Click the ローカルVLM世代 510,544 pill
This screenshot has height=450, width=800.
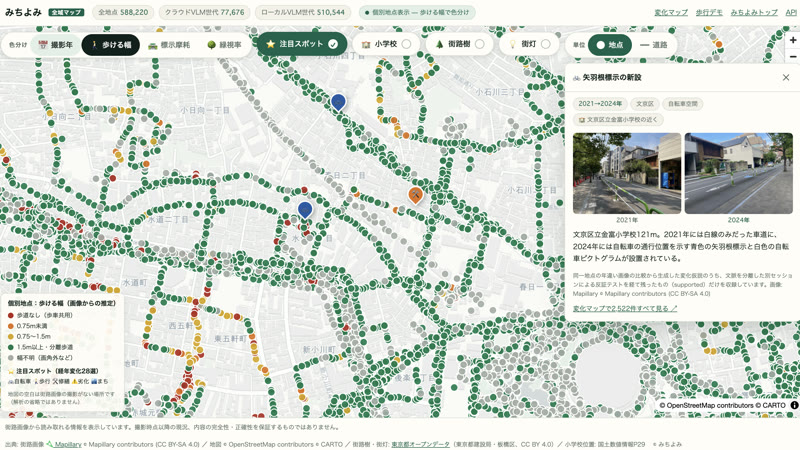click(x=303, y=12)
